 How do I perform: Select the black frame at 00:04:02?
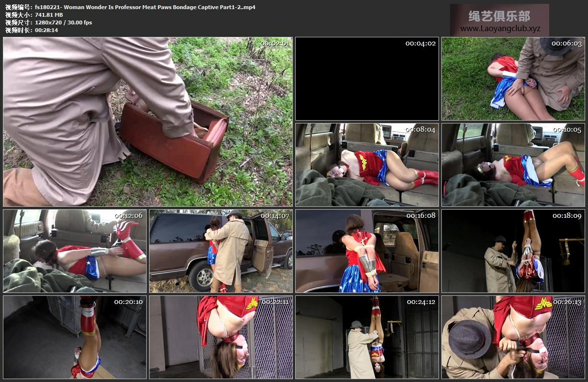click(367, 79)
